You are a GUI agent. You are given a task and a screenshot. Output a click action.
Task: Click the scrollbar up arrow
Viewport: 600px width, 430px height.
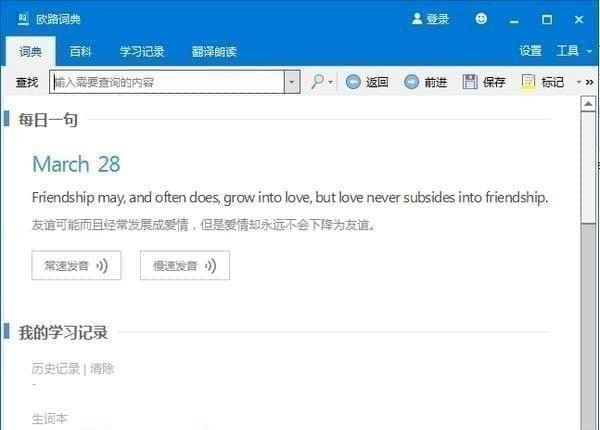pos(588,104)
